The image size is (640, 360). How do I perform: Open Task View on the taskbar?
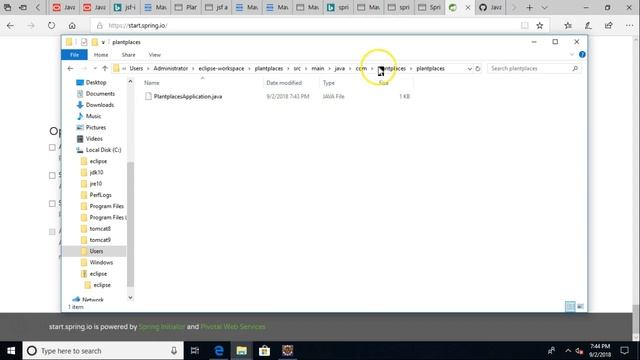coord(195,351)
